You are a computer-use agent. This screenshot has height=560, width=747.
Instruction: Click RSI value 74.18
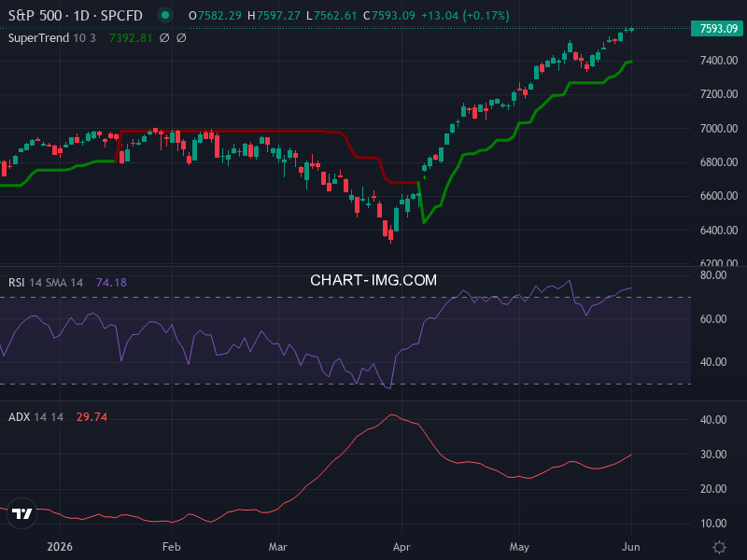[111, 283]
